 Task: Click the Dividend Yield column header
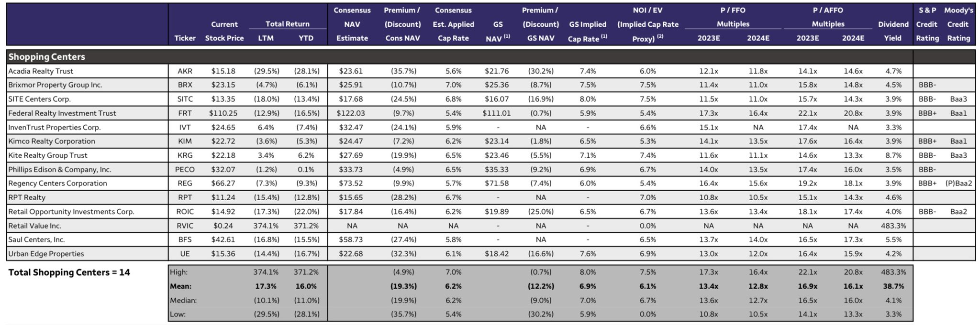tap(893, 31)
